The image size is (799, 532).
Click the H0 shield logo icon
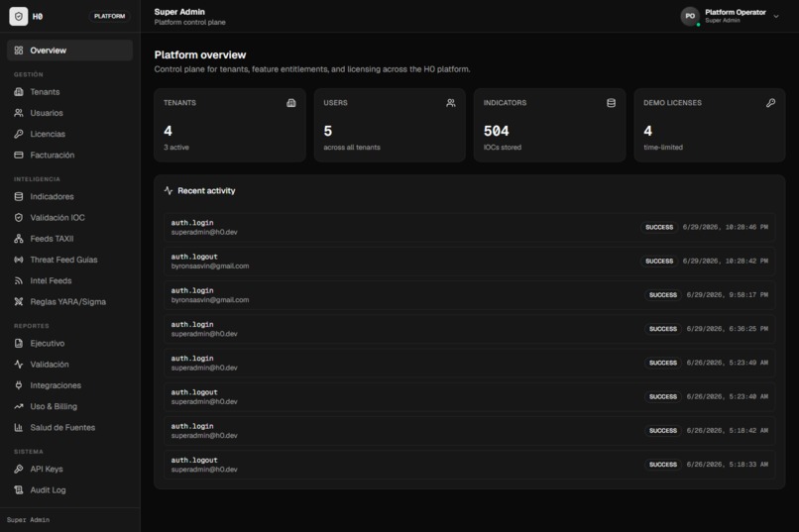19,16
